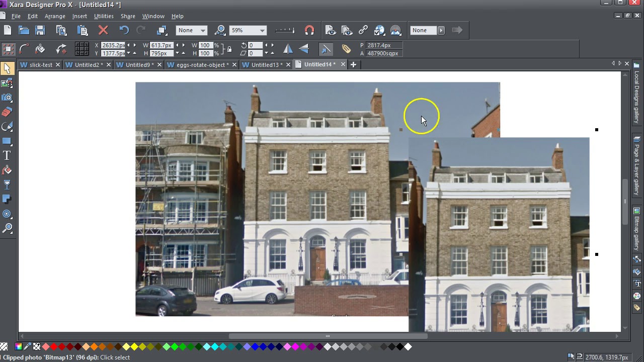This screenshot has width=644, height=362.
Task: Click the Preview all pages icon
Action: (347, 30)
